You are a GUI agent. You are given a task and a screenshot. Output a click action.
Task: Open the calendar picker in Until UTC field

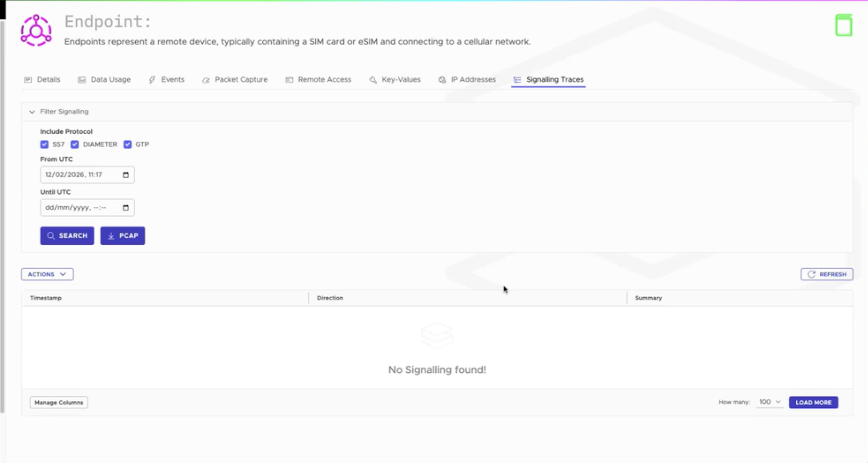(126, 208)
